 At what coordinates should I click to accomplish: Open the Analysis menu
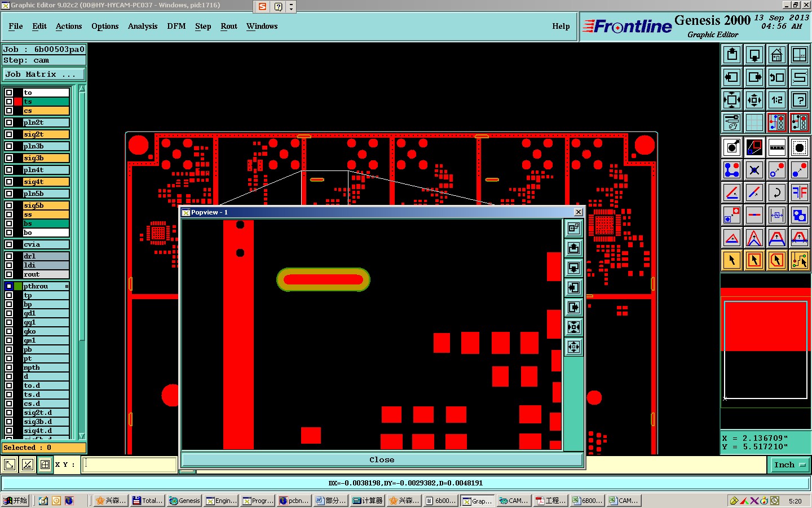(x=143, y=27)
